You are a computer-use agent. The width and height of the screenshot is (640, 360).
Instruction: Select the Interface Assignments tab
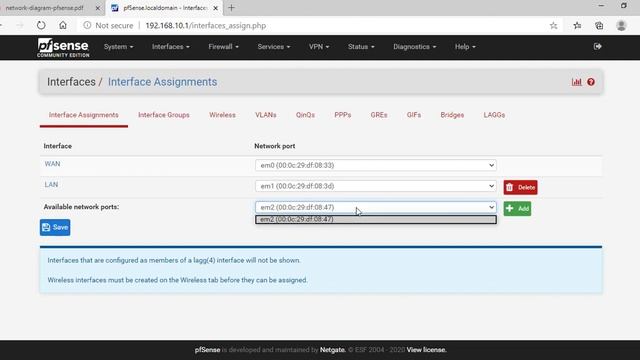[x=84, y=115]
